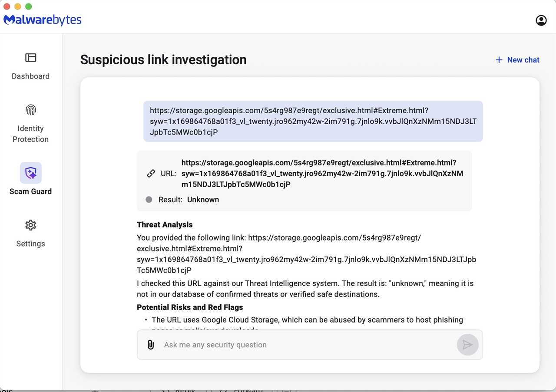
Task: Open the Settings gear icon
Action: (30, 225)
